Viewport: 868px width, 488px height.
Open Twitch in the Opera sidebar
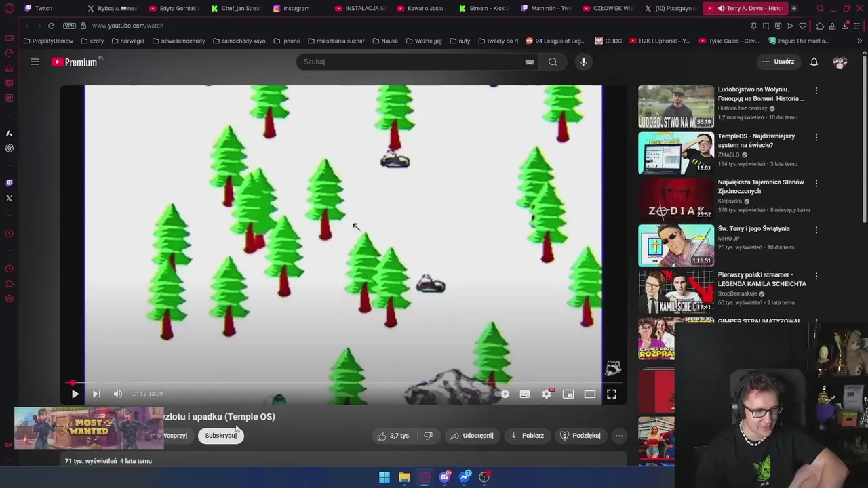pos(9,183)
